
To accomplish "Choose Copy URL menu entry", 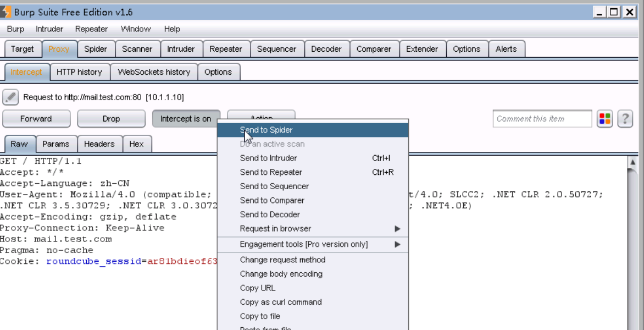I will (313, 288).
